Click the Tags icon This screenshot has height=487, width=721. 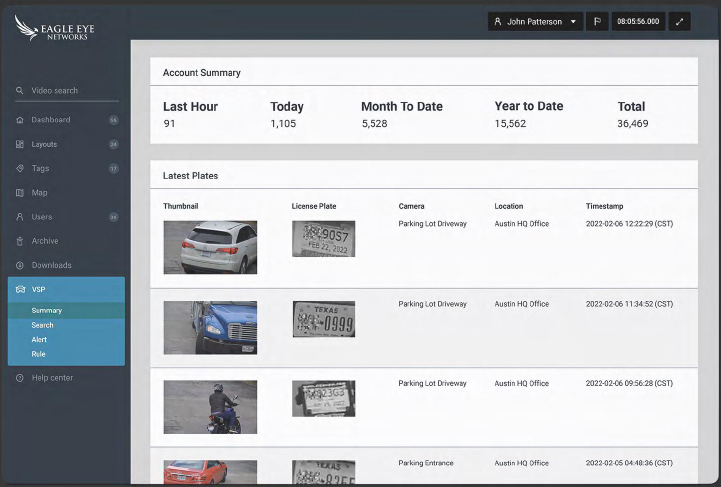tap(19, 168)
